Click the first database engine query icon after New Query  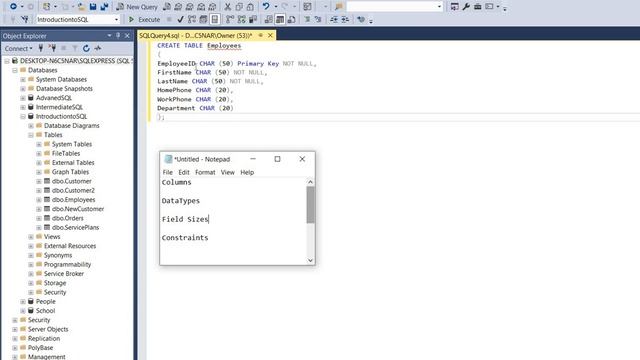tap(167, 7)
